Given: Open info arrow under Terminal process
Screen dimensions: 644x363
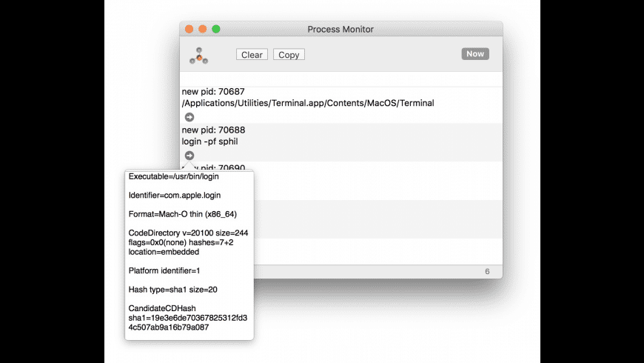Looking at the screenshot, I should (x=189, y=117).
